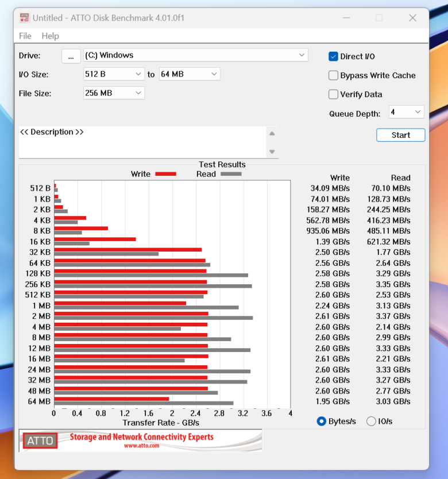Select the Bytes/s radio button

322,421
